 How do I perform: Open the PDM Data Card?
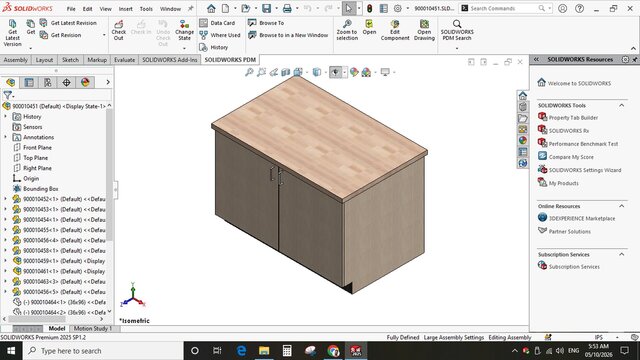pos(217,23)
